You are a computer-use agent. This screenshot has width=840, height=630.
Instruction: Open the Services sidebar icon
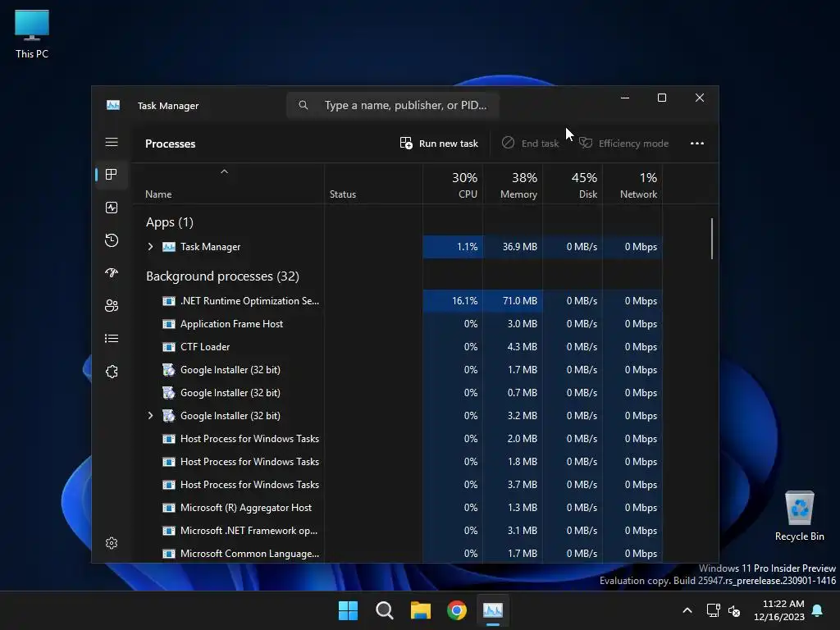112,372
